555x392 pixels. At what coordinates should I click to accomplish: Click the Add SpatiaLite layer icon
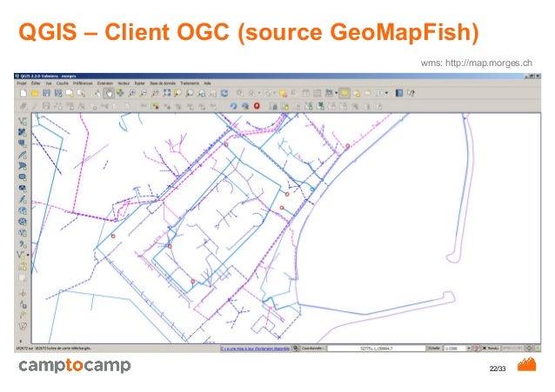point(23,155)
